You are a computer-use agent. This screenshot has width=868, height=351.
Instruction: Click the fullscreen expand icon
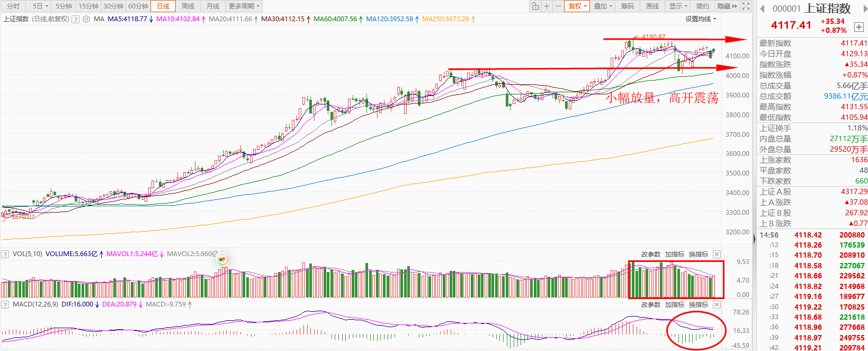[746, 6]
